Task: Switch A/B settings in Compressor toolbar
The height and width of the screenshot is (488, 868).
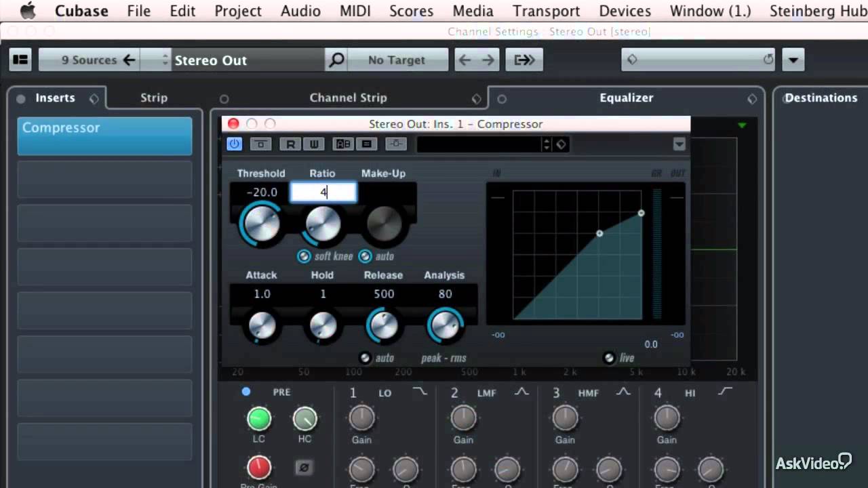Action: (x=342, y=144)
